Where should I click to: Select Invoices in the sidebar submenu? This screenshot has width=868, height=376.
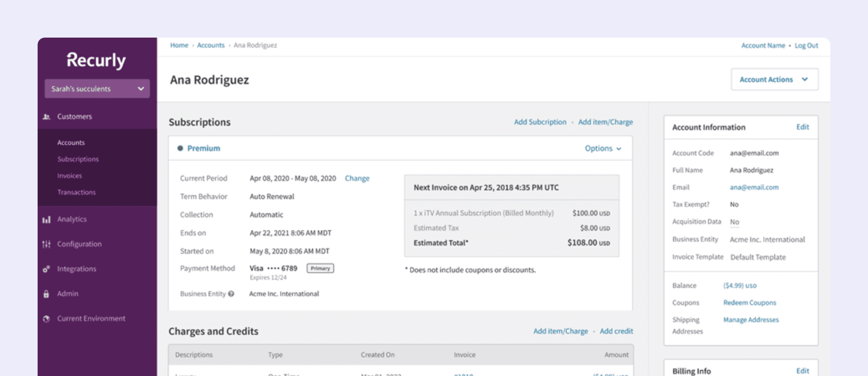pos(69,176)
